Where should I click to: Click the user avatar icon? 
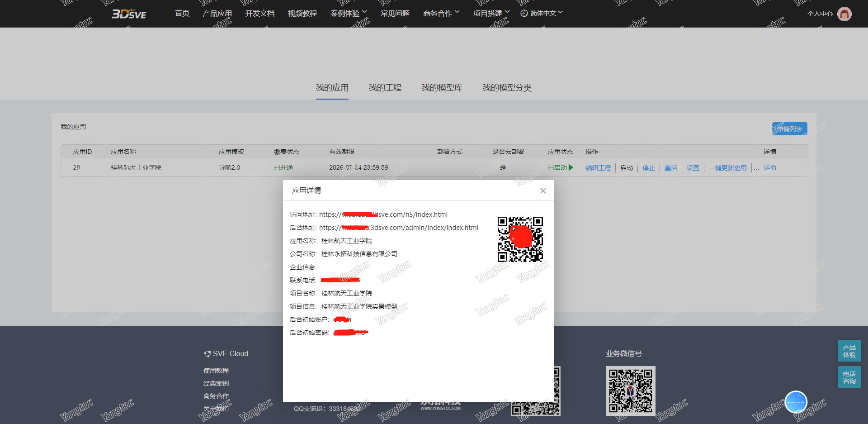844,14
